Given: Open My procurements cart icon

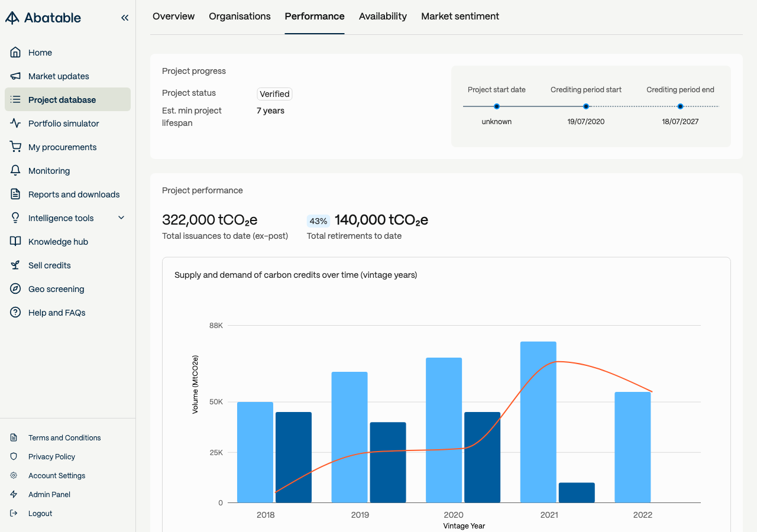Looking at the screenshot, I should tap(15, 147).
